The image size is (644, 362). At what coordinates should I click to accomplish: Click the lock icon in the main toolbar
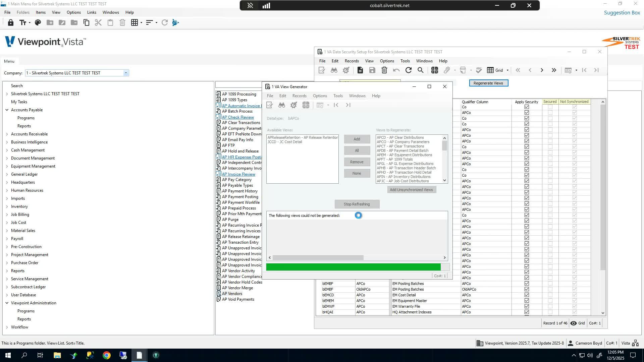point(11,22)
